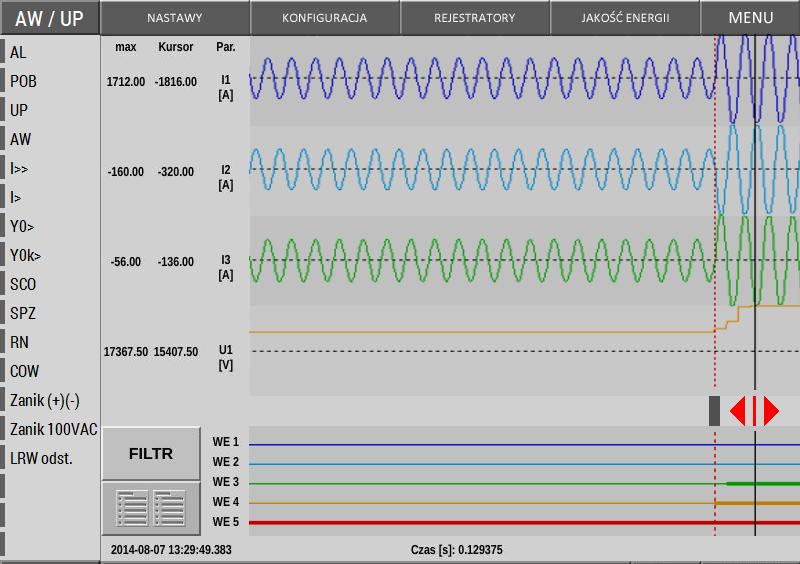Select Y0> in the signal list

pos(22,226)
